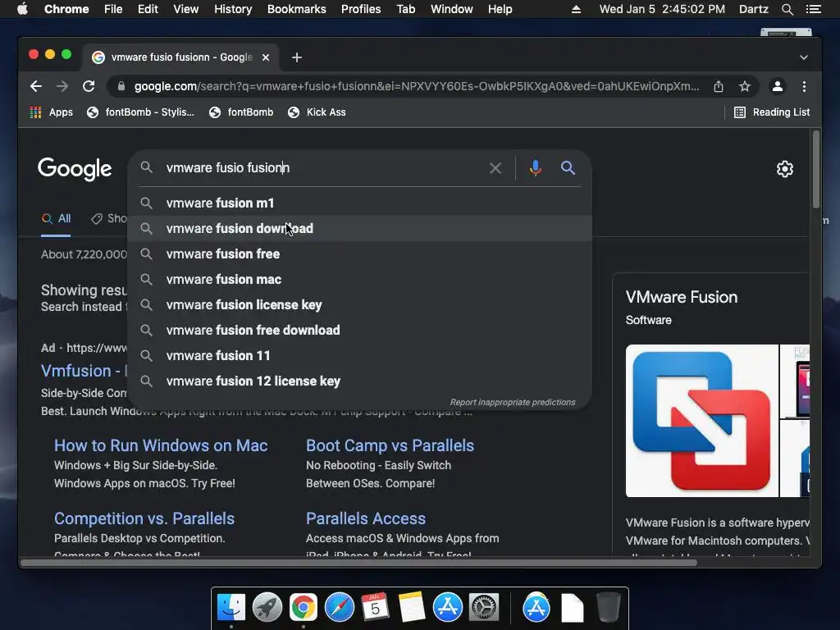The height and width of the screenshot is (630, 840).
Task: Open the Window menu
Action: point(452,9)
